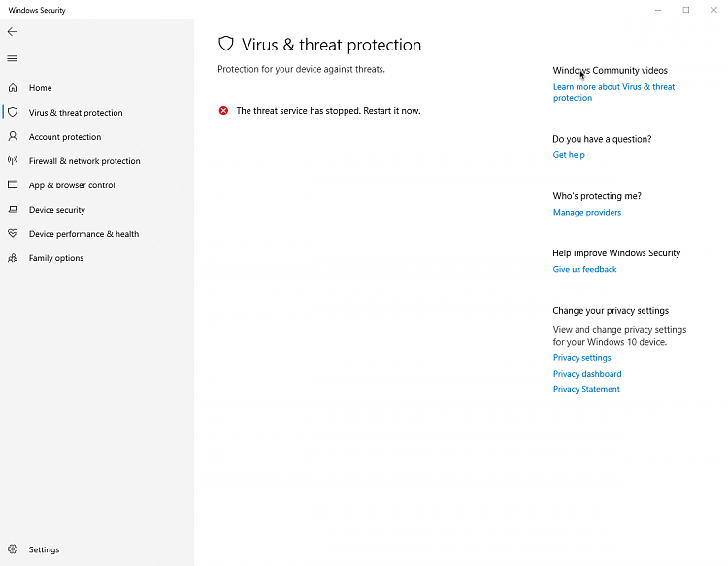This screenshot has height=566, width=728.
Task: Click Give us feedback link
Action: 584,270
